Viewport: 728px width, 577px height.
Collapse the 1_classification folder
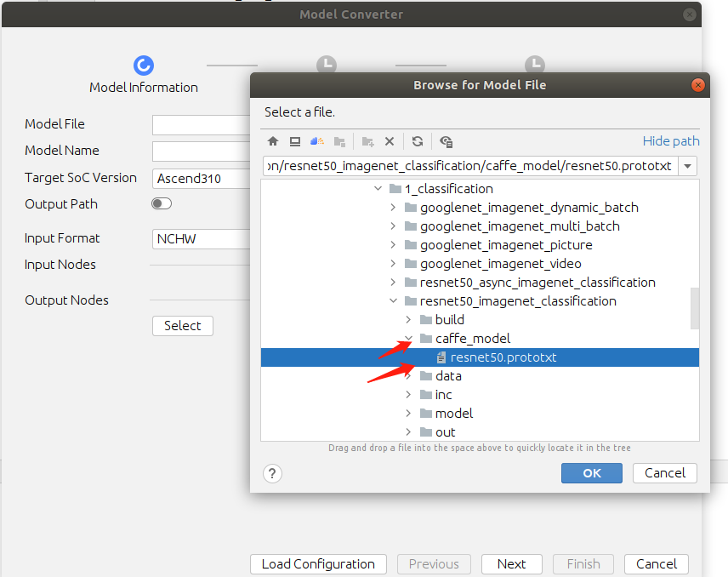(378, 189)
